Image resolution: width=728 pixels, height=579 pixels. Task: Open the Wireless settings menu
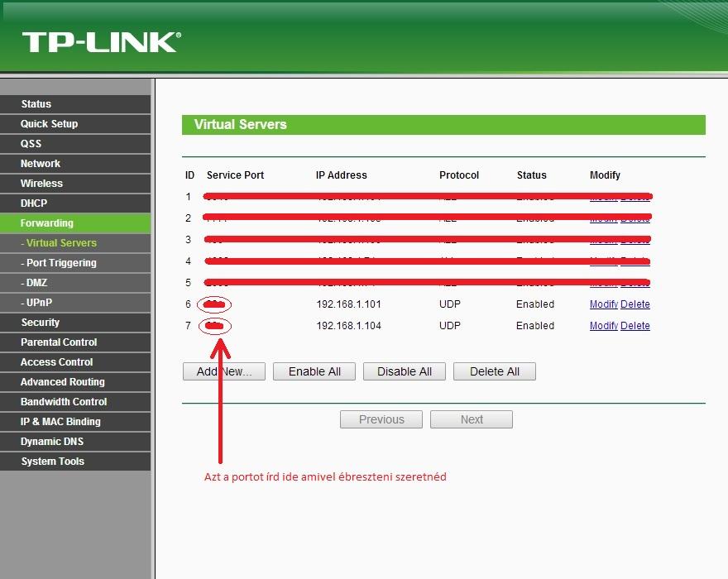tap(75, 184)
